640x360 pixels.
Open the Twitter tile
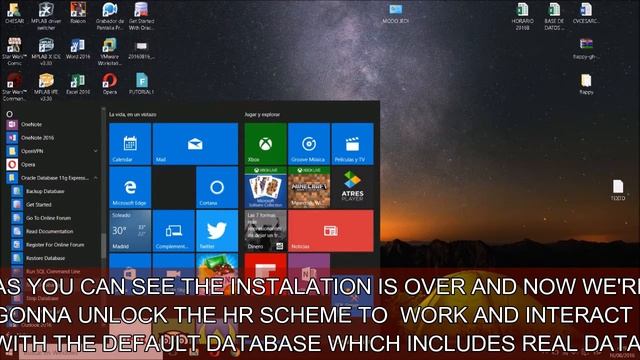[x=217, y=231]
